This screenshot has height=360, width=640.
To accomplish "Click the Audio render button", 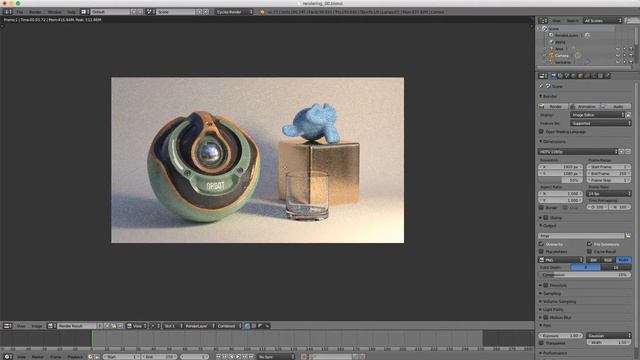I will tap(616, 107).
